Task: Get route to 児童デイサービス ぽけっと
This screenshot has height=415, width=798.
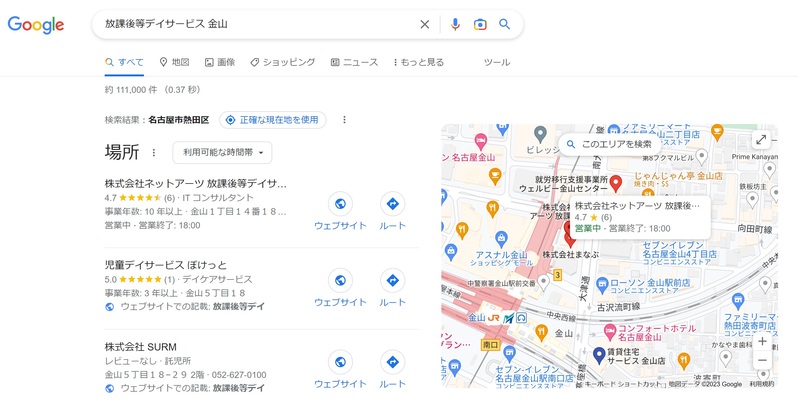Action: [x=392, y=288]
